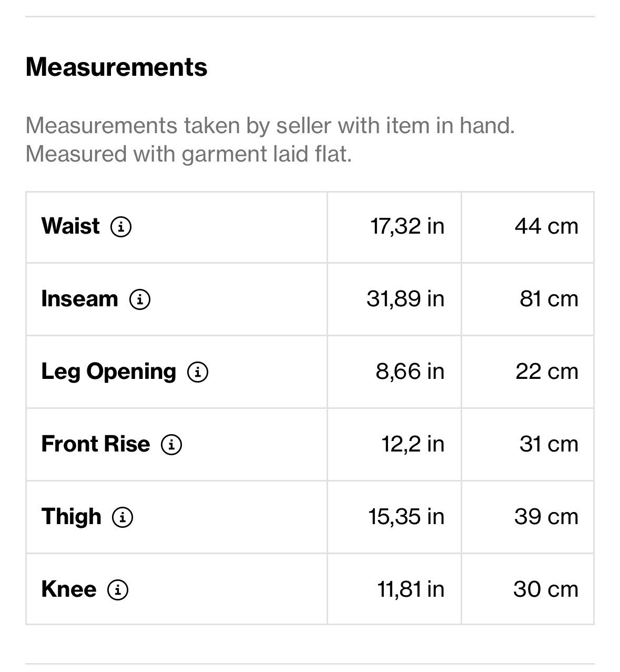Select the Leg Opening label text

(x=108, y=372)
